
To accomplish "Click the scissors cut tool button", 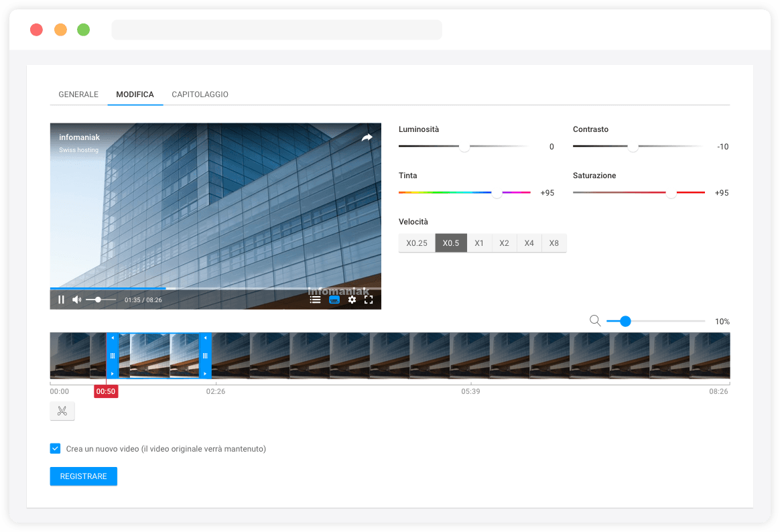I will point(62,411).
